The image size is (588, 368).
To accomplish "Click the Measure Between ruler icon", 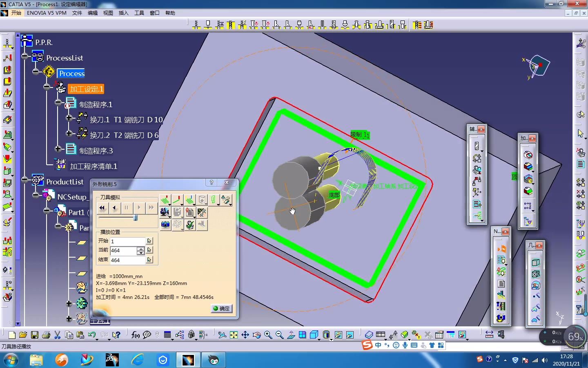I will pos(489,335).
